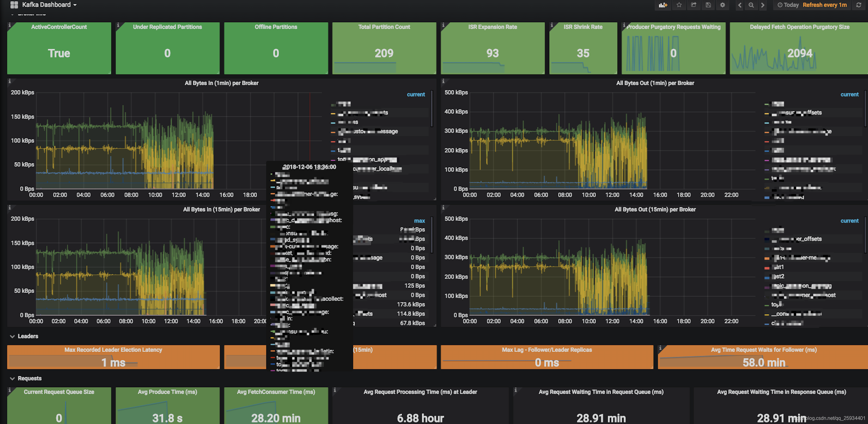Show info for All Bytes Out (15min) panel

pyautogui.click(x=443, y=207)
